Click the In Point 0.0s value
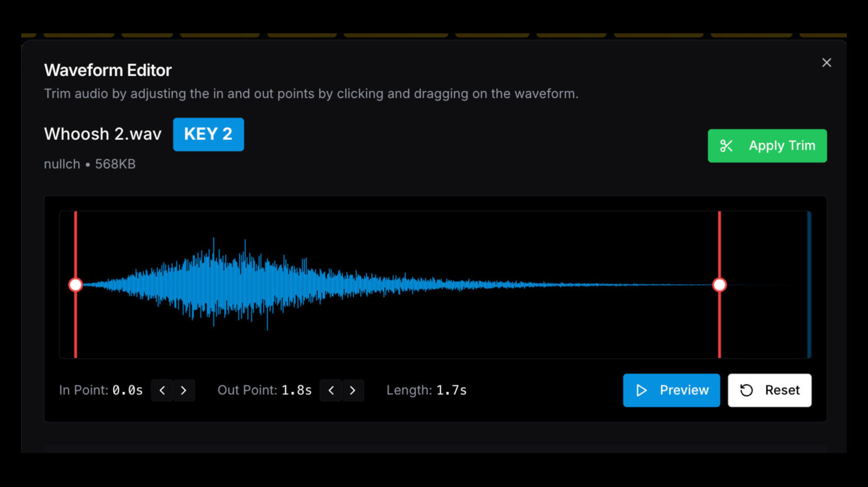Viewport: 868px width, 487px height. [x=127, y=390]
